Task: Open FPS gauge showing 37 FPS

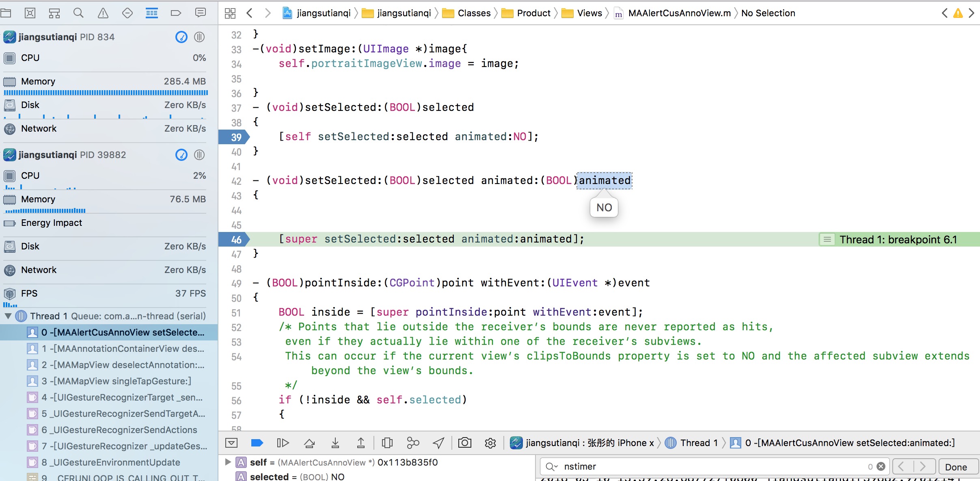Action: pyautogui.click(x=105, y=297)
